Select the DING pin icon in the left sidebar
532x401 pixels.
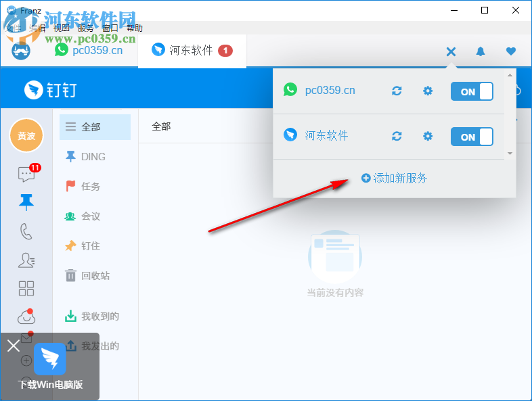(x=26, y=202)
